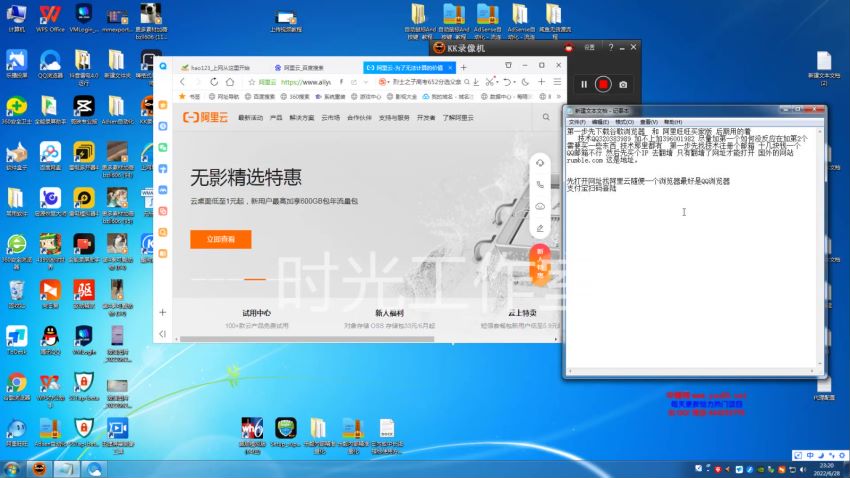Open the 百度搜索 bookmark
850x478 pixels.
(260, 96)
